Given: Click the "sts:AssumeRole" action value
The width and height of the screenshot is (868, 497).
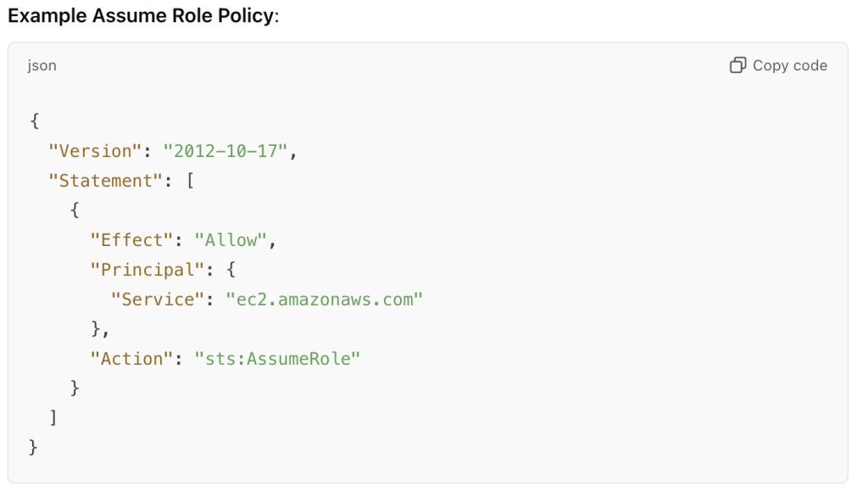Looking at the screenshot, I should pyautogui.click(x=277, y=359).
